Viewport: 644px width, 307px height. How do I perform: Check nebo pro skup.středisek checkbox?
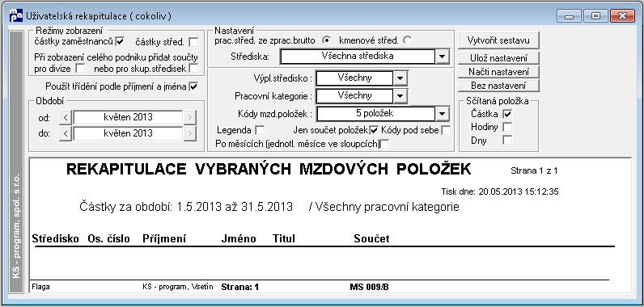193,68
